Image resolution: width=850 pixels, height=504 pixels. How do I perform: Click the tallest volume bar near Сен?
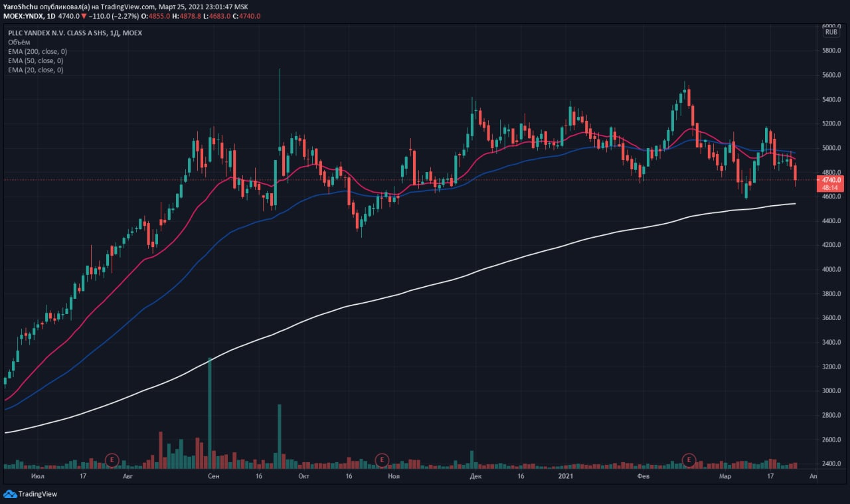click(210, 413)
